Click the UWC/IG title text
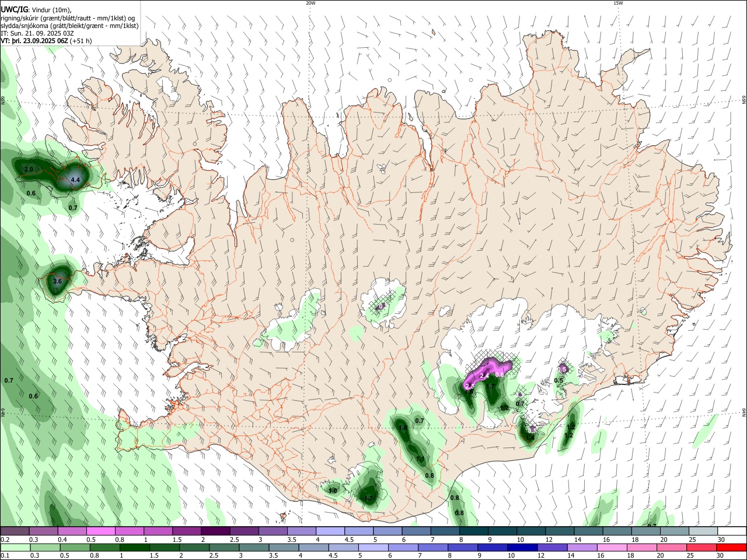 coord(14,9)
